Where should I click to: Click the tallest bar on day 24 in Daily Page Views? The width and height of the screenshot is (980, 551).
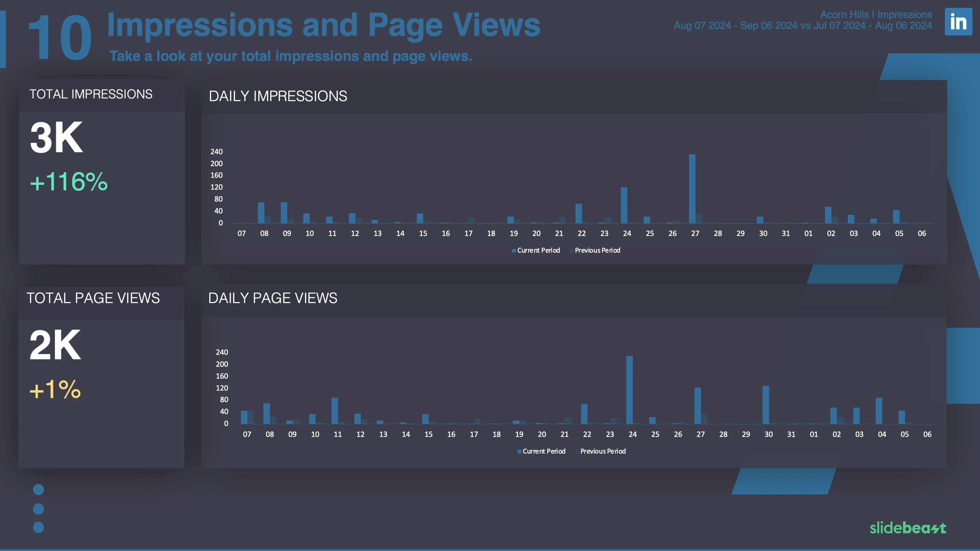[629, 390]
